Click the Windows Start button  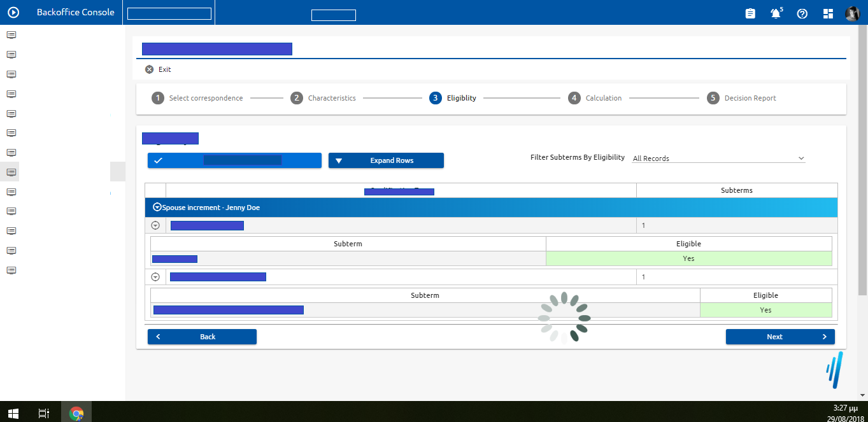point(13,414)
